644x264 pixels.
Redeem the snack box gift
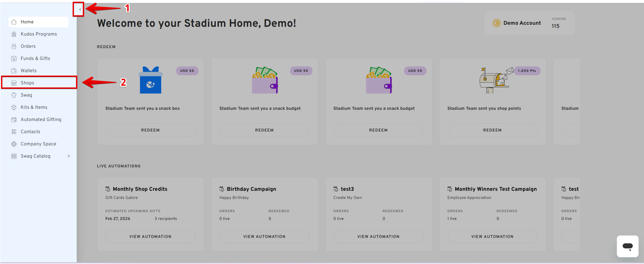[x=150, y=130]
